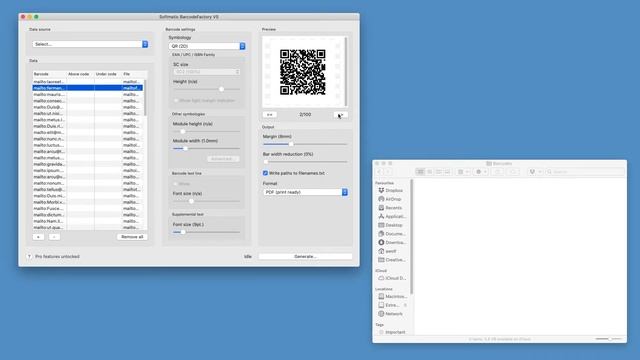Toggle Write paths to filenames.txt checkbox

point(265,173)
